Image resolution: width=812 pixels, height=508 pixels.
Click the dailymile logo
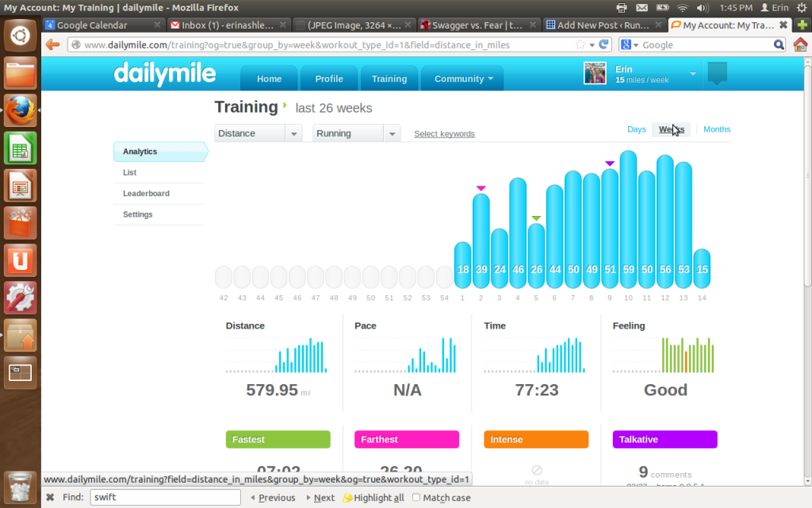point(165,74)
